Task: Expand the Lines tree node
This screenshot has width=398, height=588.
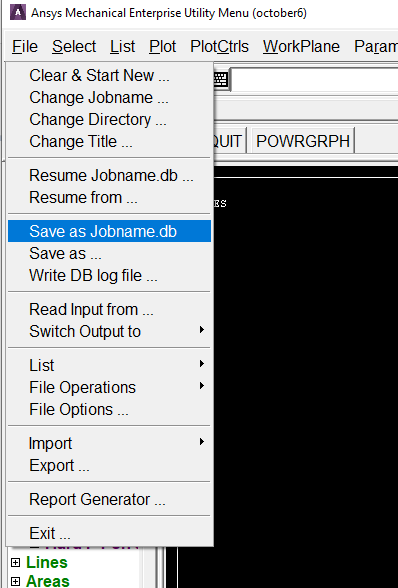Action: pyautogui.click(x=15, y=562)
